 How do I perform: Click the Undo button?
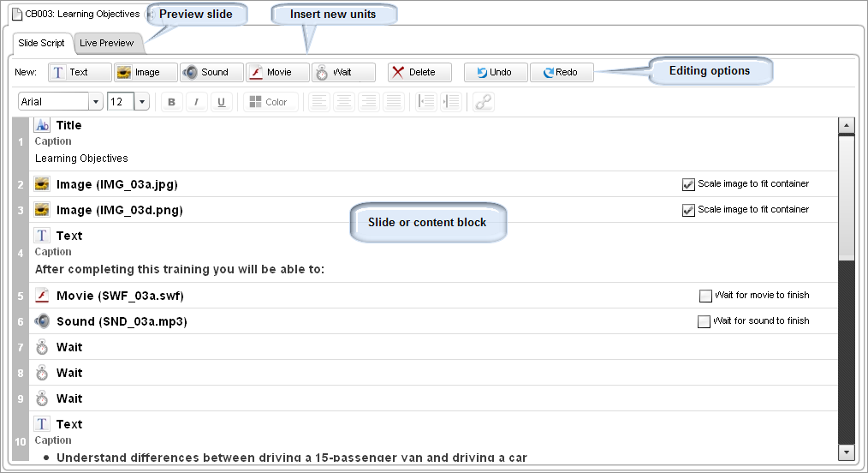pos(495,73)
